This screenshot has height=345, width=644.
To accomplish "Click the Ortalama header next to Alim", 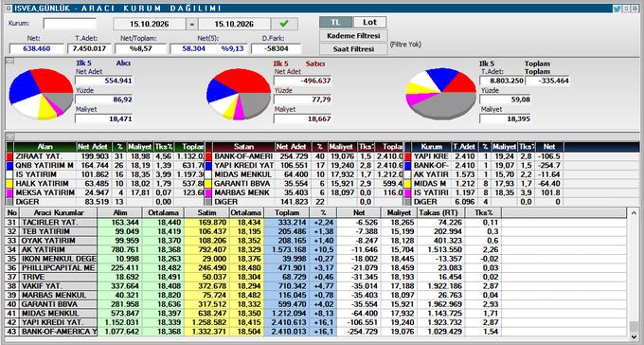I will [163, 212].
